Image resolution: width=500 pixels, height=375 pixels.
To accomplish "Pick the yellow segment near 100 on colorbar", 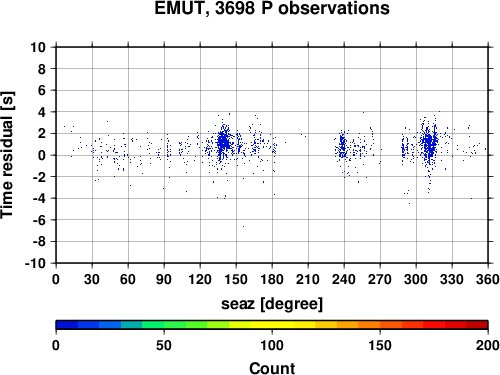I will (x=272, y=325).
